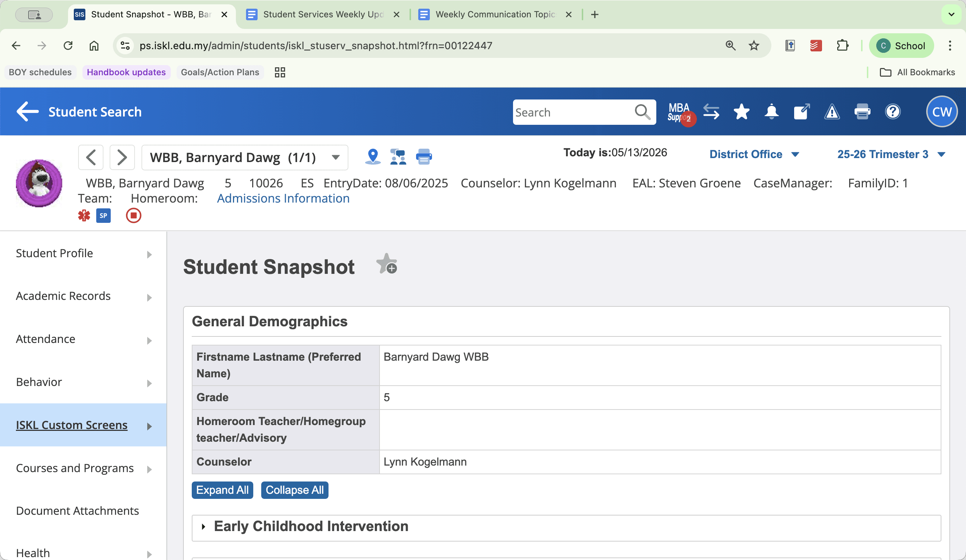Open Courses and Programs in sidebar
The width and height of the screenshot is (966, 560).
84,468
